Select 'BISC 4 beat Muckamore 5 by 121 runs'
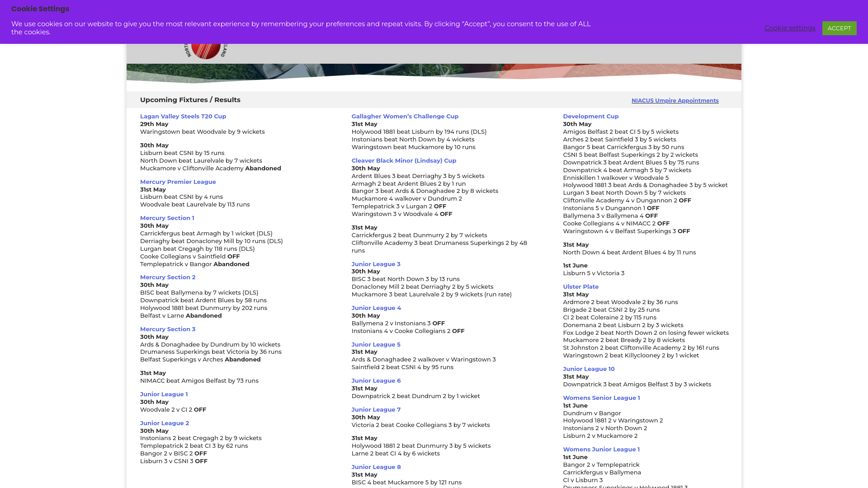The image size is (868, 488). click(x=406, y=483)
